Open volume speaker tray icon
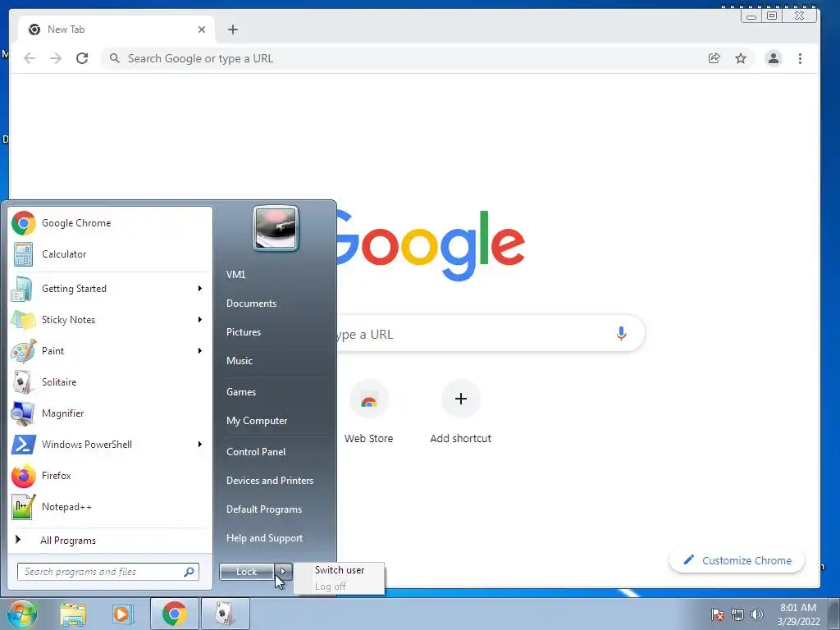 [757, 614]
